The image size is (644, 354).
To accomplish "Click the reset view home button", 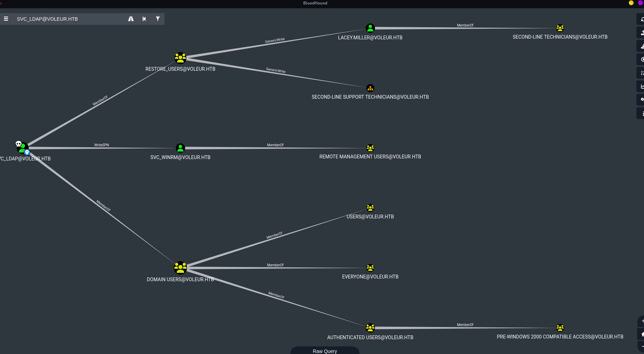I will click(x=641, y=334).
